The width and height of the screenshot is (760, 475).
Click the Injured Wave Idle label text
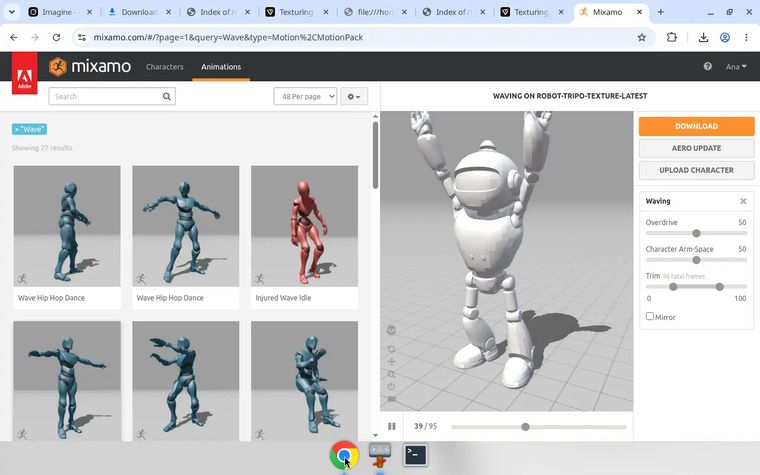tap(283, 298)
